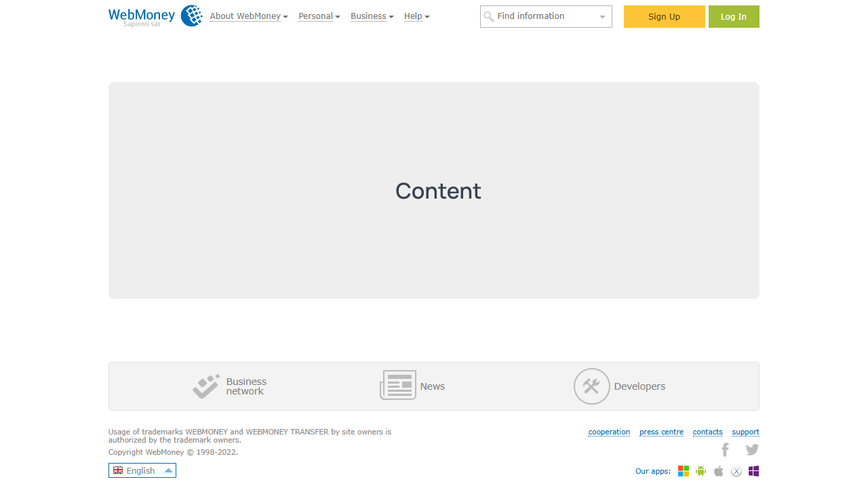Open the Mac OS X app icon

(x=736, y=471)
